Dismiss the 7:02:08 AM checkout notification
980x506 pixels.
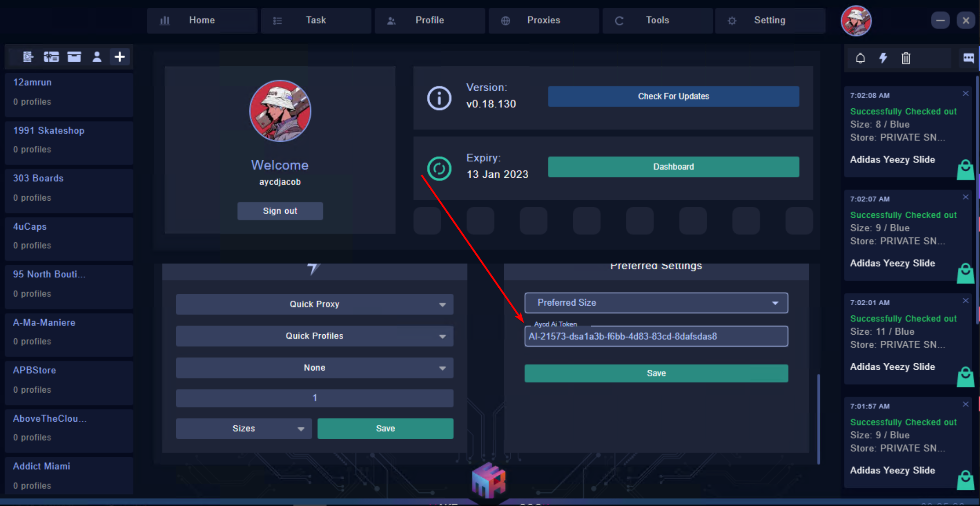pos(965,93)
